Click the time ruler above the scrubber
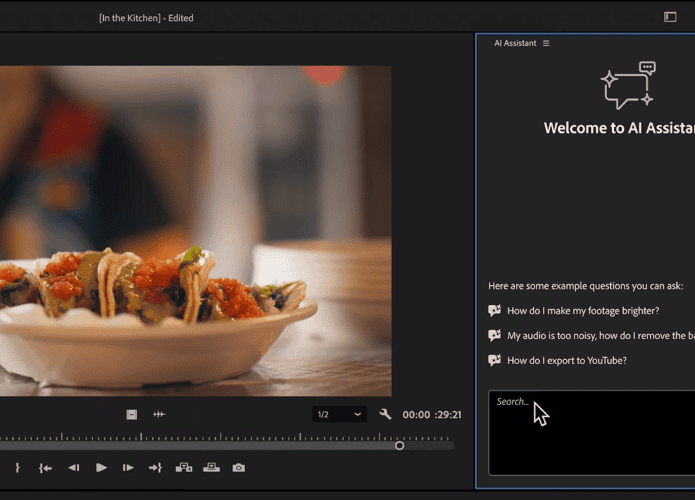 226,437
